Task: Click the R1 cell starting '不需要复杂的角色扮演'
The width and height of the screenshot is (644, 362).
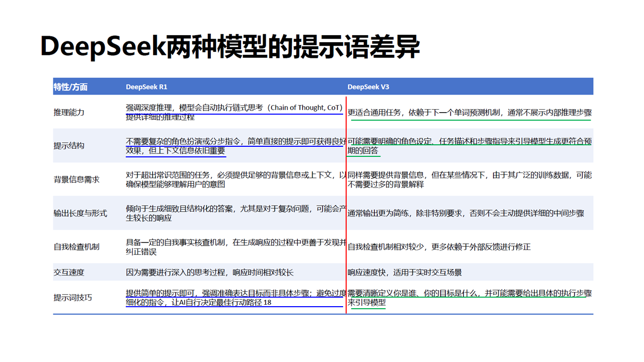Action: coord(236,146)
